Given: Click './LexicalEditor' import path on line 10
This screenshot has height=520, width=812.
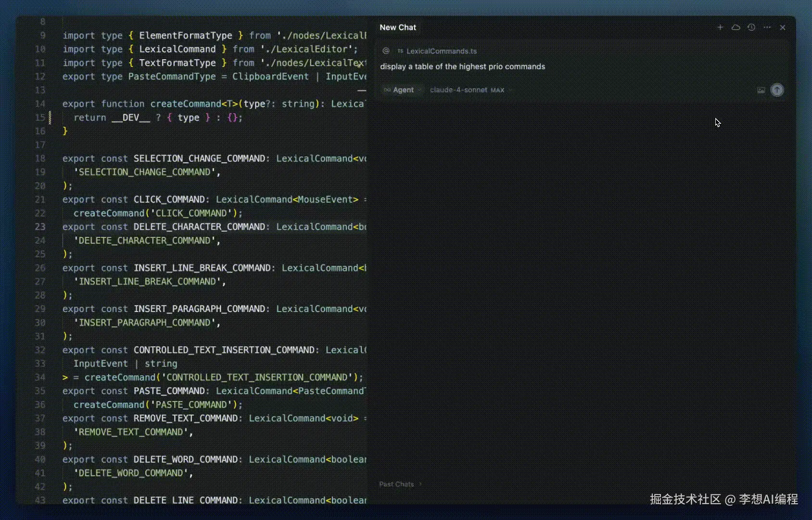Looking at the screenshot, I should point(306,49).
